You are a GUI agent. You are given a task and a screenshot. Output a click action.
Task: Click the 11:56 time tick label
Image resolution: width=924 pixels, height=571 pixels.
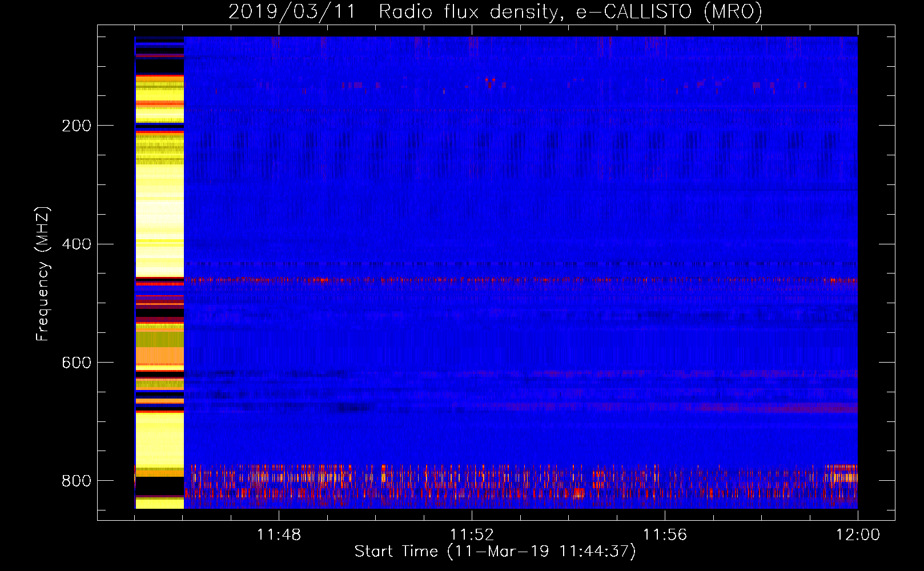pos(665,535)
